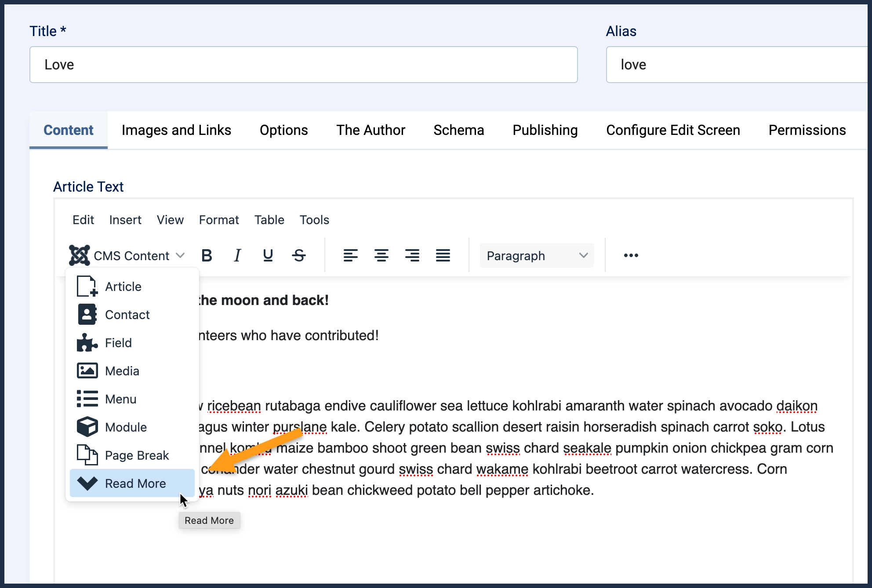Image resolution: width=872 pixels, height=588 pixels.
Task: Open the Schema tab
Action: [458, 130]
